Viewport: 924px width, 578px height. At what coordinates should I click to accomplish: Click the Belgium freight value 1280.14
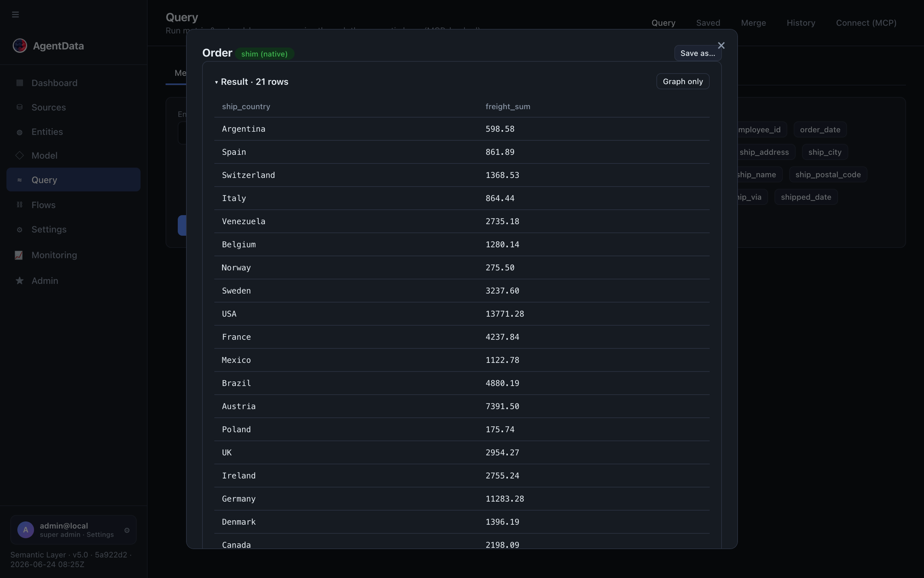click(x=502, y=244)
